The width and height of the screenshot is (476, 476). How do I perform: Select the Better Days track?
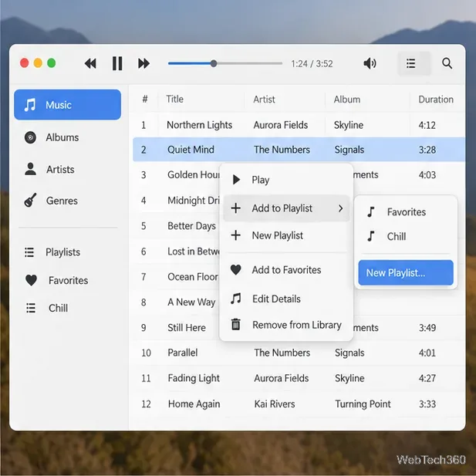(x=191, y=226)
